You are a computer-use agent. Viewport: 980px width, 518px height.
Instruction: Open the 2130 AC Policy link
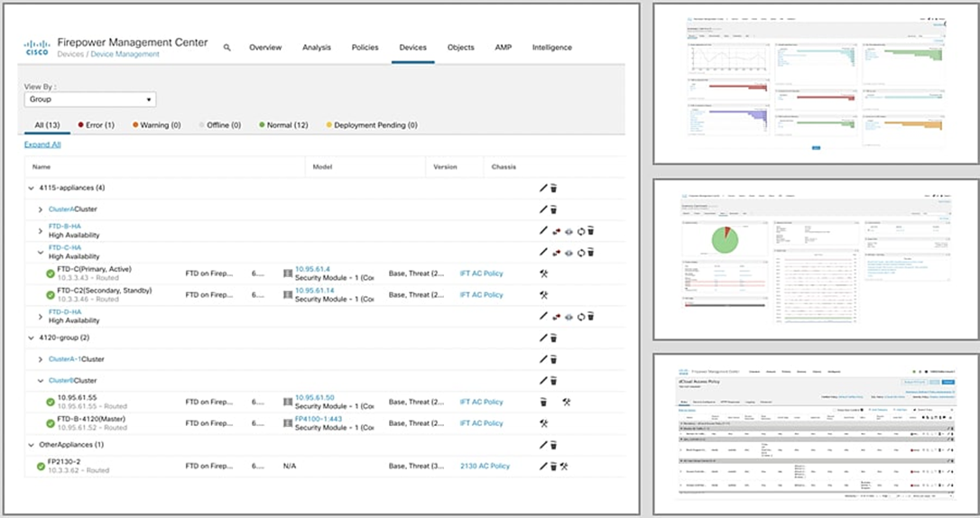click(x=485, y=467)
